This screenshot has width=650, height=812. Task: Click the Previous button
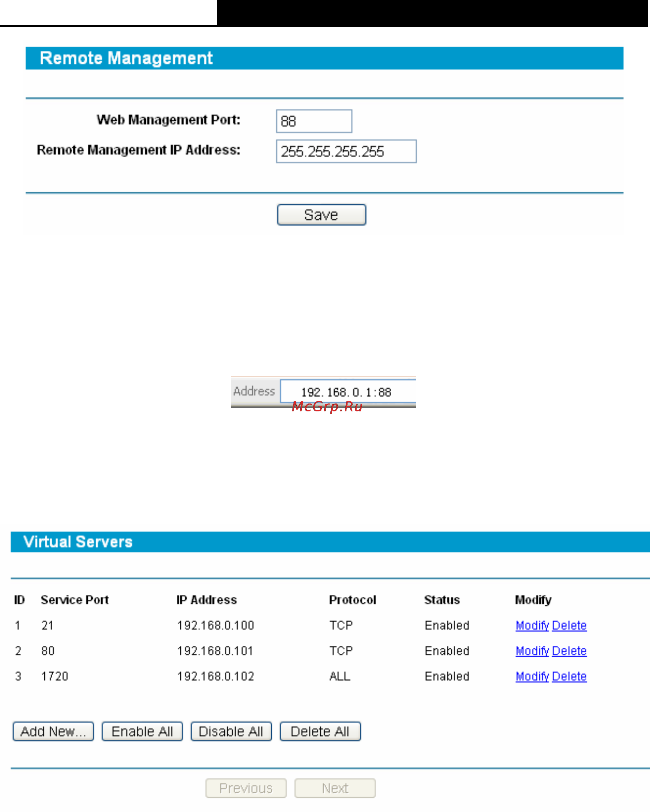(246, 788)
